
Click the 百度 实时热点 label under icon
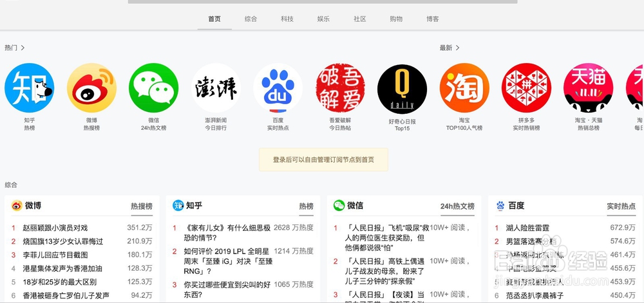[278, 124]
